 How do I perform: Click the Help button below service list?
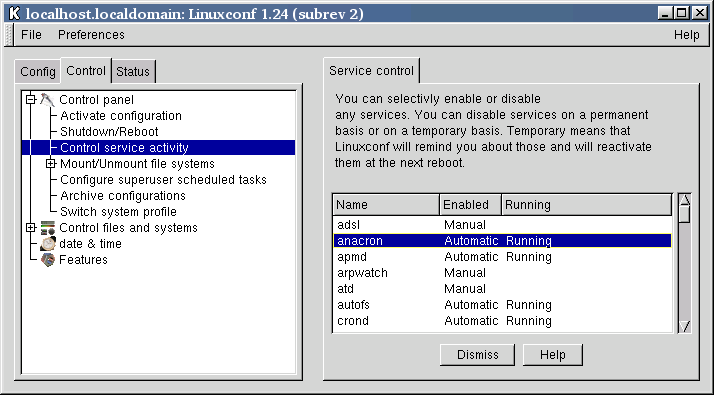[552, 354]
